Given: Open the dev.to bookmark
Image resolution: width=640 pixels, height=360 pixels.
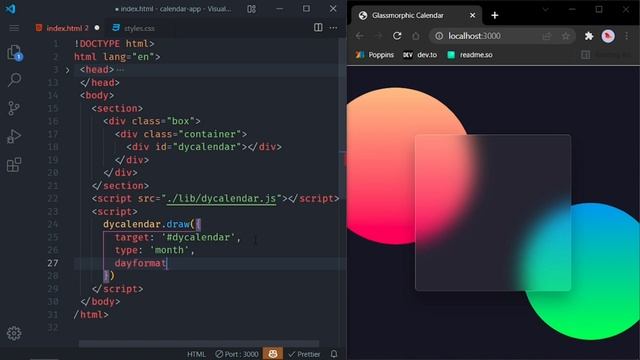Looking at the screenshot, I should 420,55.
